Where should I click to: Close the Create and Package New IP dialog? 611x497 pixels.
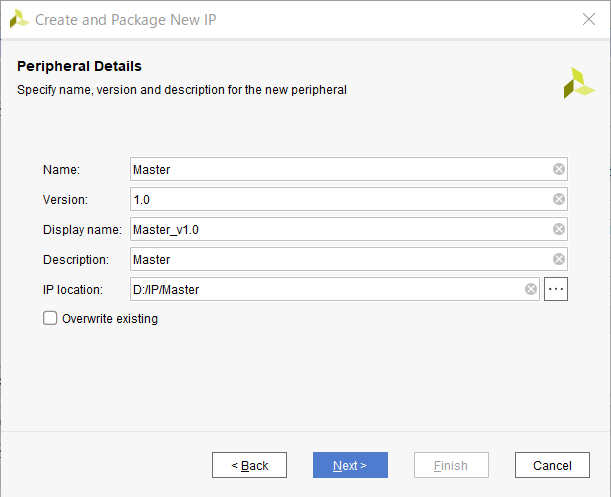[589, 19]
